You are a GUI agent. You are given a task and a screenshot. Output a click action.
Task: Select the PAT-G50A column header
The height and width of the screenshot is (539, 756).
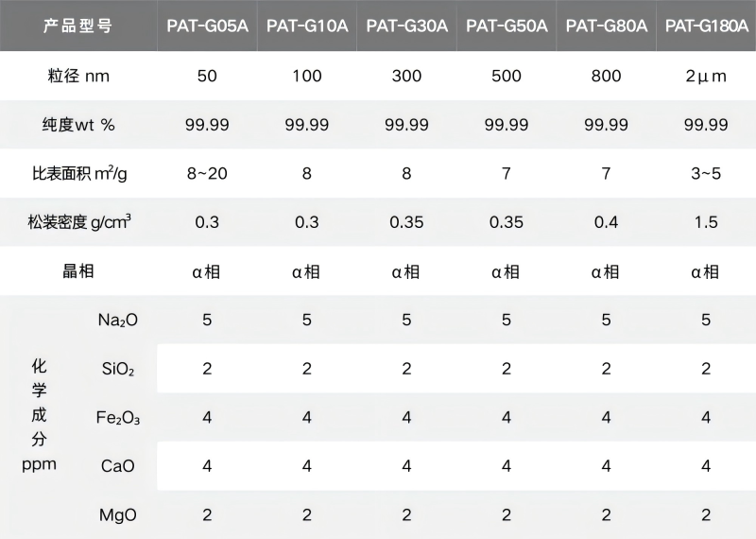pyautogui.click(x=507, y=26)
